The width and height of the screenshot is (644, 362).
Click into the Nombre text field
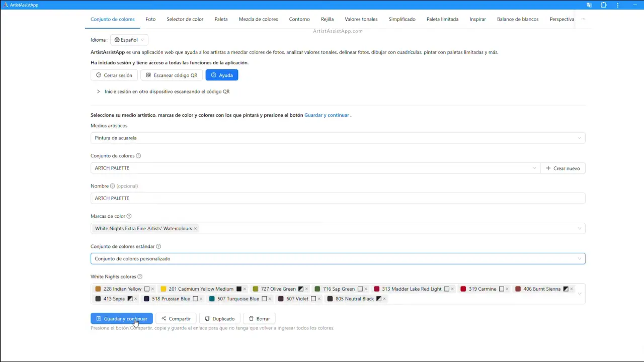pyautogui.click(x=337, y=198)
